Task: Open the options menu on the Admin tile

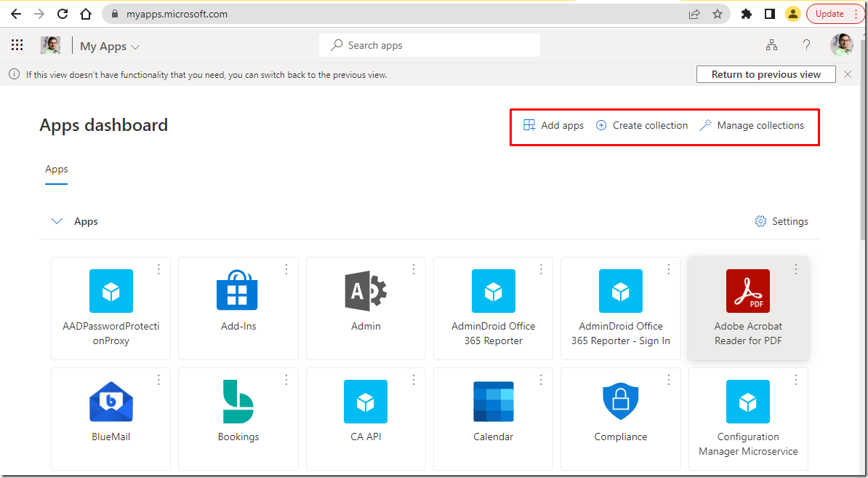Action: [413, 268]
